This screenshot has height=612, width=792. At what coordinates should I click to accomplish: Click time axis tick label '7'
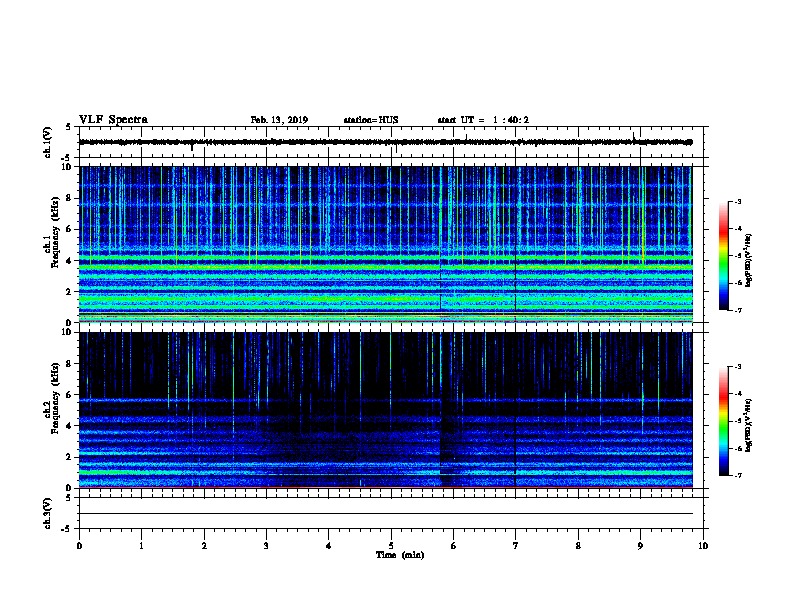coord(516,546)
